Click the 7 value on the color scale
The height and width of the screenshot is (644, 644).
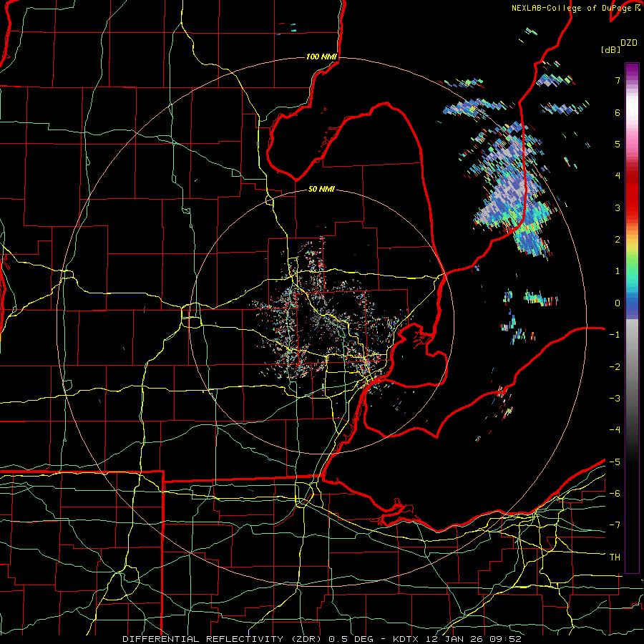[x=618, y=80]
